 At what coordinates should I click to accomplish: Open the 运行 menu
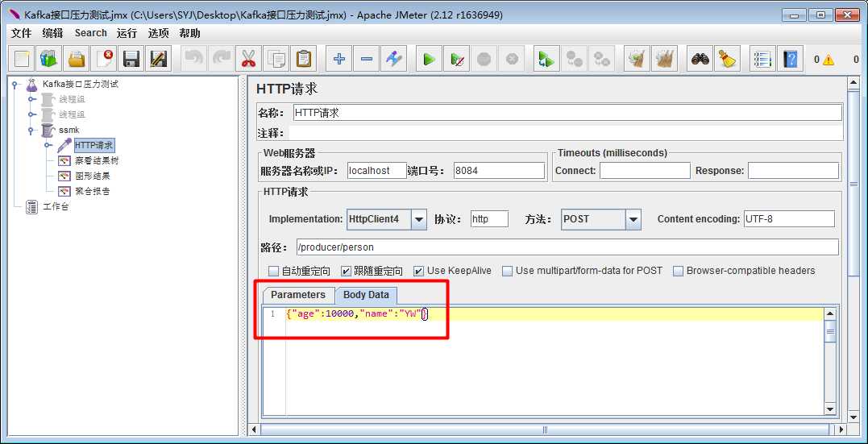(127, 33)
